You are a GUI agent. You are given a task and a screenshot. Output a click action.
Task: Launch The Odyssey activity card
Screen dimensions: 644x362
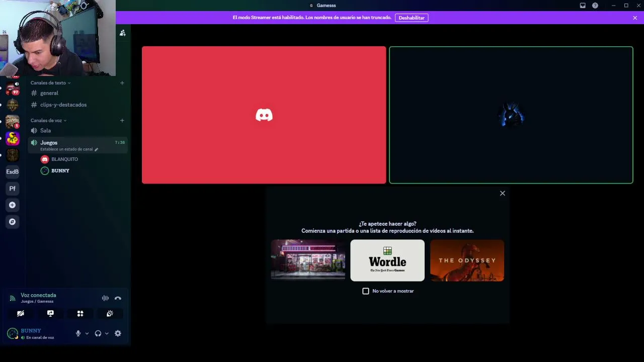(x=467, y=260)
